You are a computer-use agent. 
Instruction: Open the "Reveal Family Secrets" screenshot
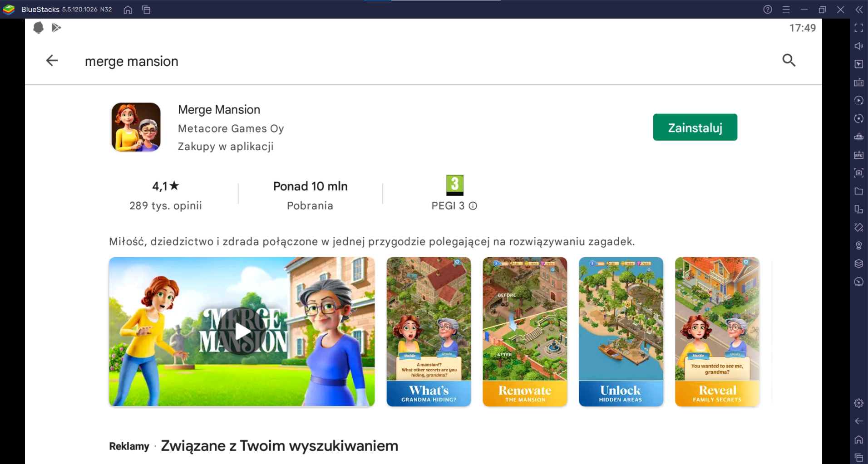(x=717, y=332)
